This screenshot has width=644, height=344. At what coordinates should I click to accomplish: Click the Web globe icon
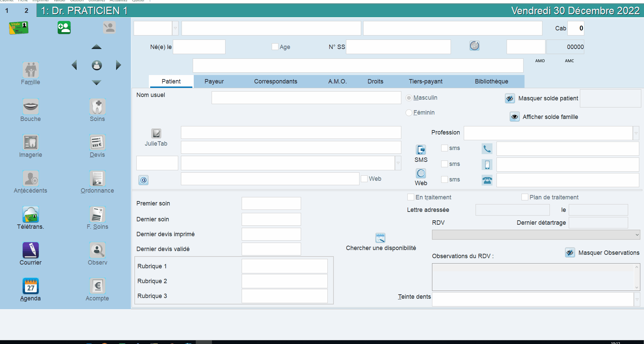421,173
